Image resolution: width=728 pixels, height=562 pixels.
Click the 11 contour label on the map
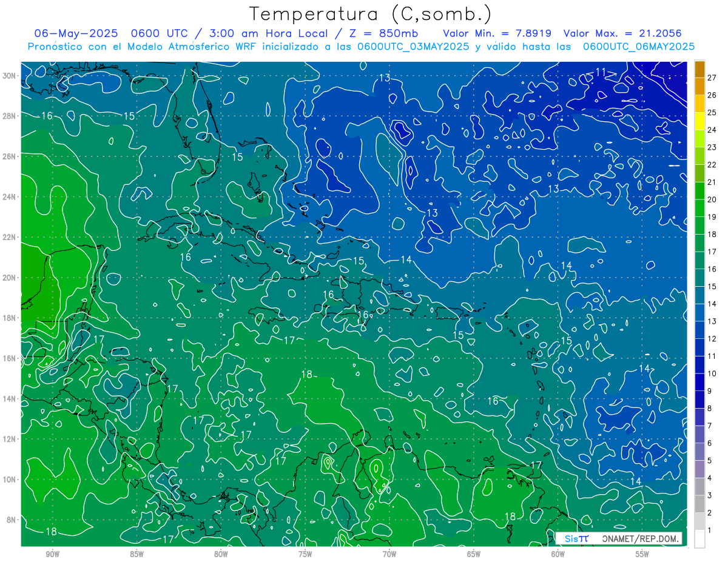601,72
